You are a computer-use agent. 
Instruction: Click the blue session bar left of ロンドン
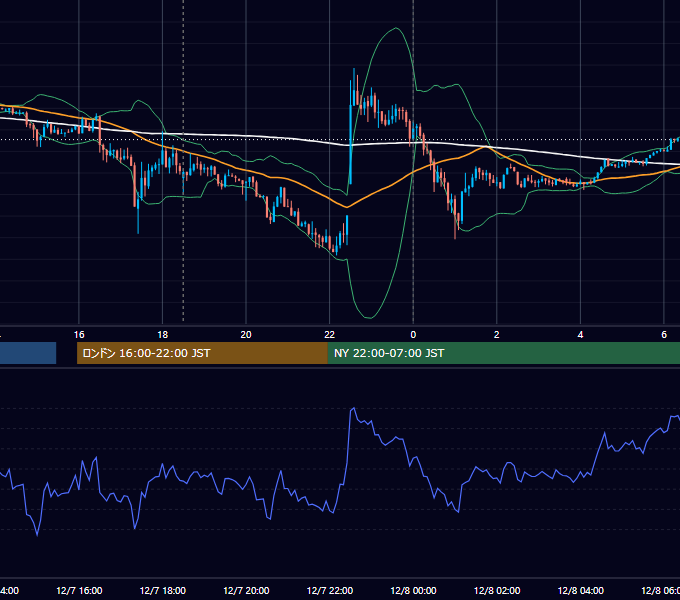pos(28,353)
